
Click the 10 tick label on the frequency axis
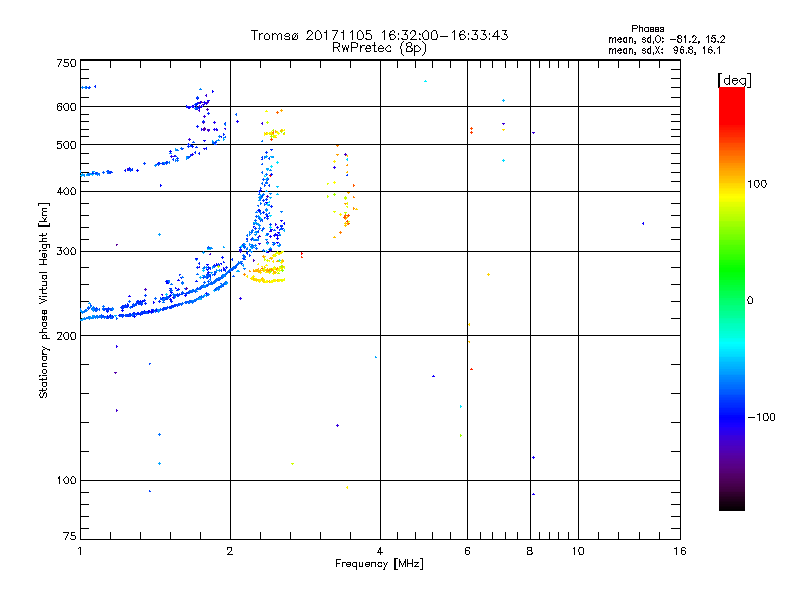click(576, 551)
